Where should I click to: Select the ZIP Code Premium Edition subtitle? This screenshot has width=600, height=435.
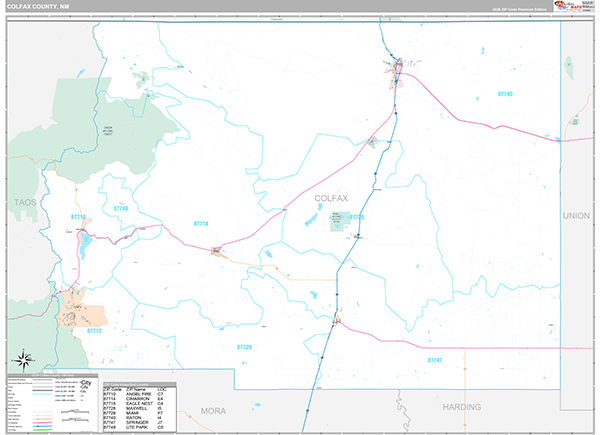pos(519,9)
